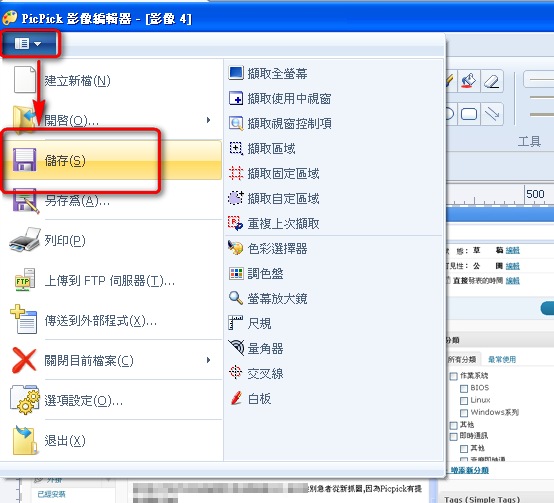
Task: Expand the 開啟(O) submenu arrow
Action: coord(208,120)
